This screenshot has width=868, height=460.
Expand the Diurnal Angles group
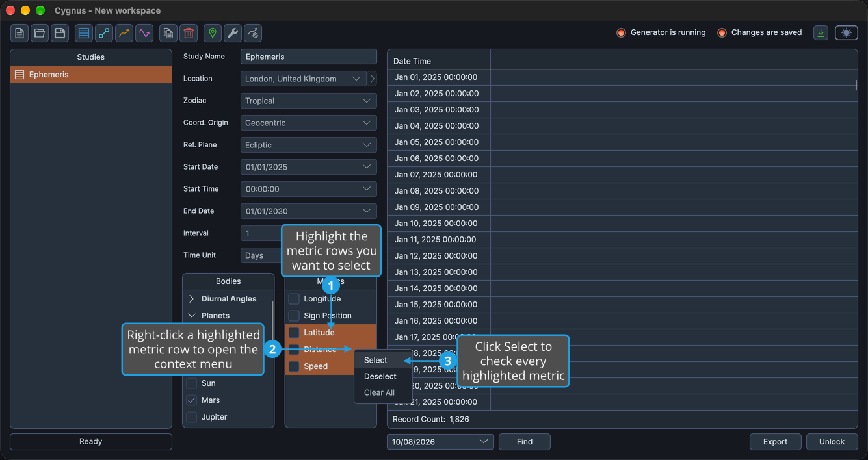pyautogui.click(x=192, y=299)
